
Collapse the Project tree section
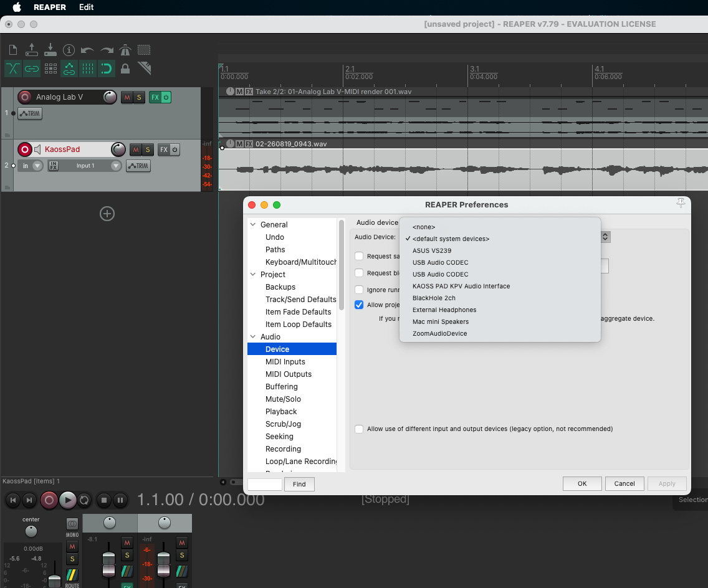tap(253, 274)
